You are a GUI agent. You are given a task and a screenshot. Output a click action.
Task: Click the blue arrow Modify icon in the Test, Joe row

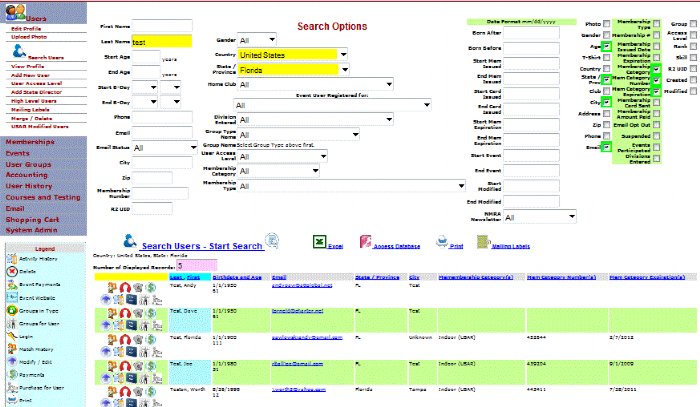pos(105,378)
